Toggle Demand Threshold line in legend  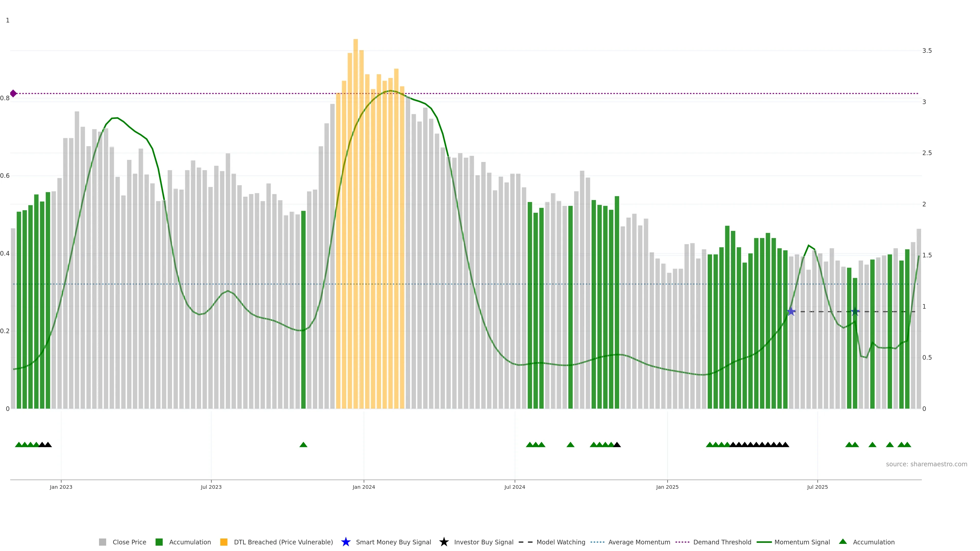pyautogui.click(x=722, y=542)
